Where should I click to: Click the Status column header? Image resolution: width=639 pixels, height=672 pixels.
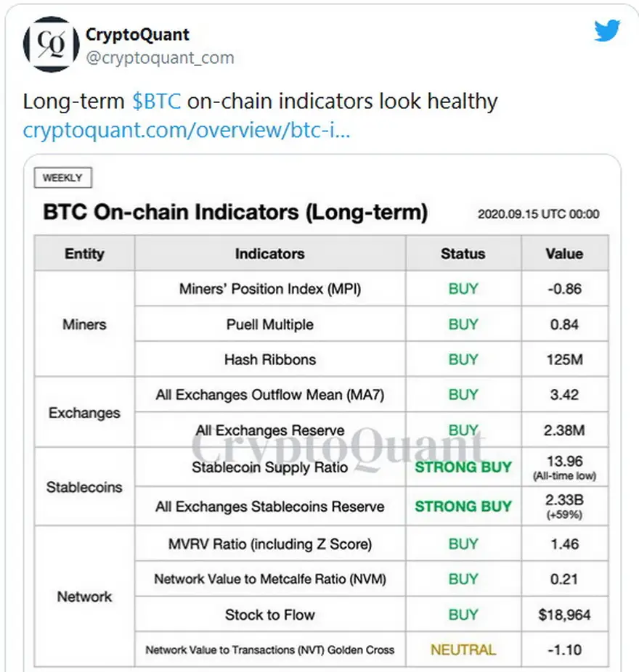click(463, 253)
